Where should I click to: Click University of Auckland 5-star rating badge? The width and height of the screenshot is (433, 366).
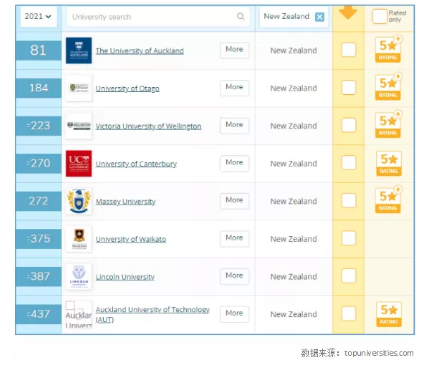(388, 49)
